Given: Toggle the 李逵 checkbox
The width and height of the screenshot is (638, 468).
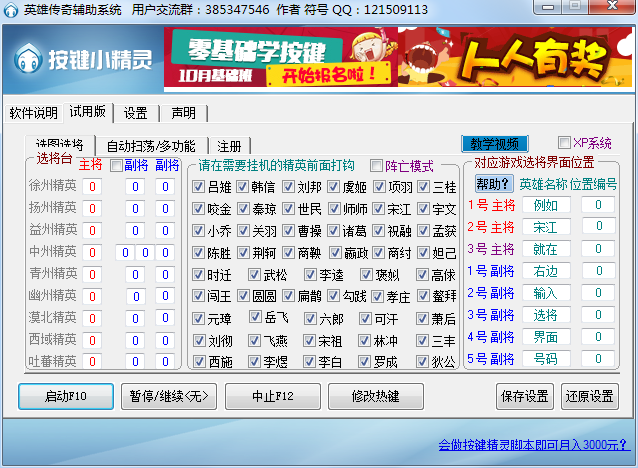Looking at the screenshot, I should pyautogui.click(x=310, y=275).
